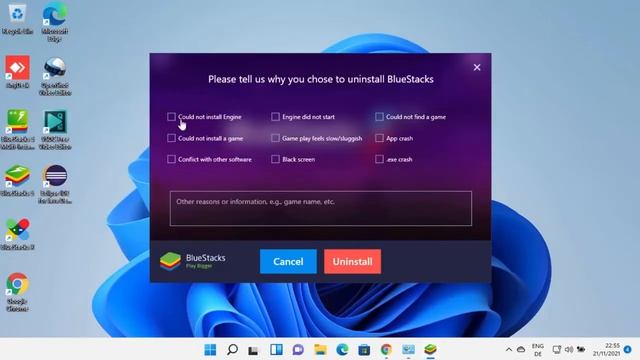The width and height of the screenshot is (640, 360).
Task: Tick the 'Engine did not start' checkbox
Action: click(276, 117)
